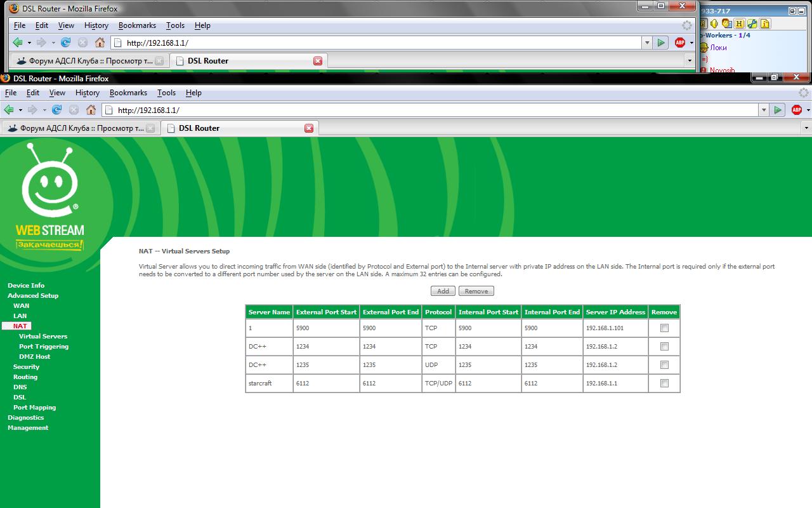Open WAN settings in router sidebar
The image size is (812, 508).
tap(21, 305)
